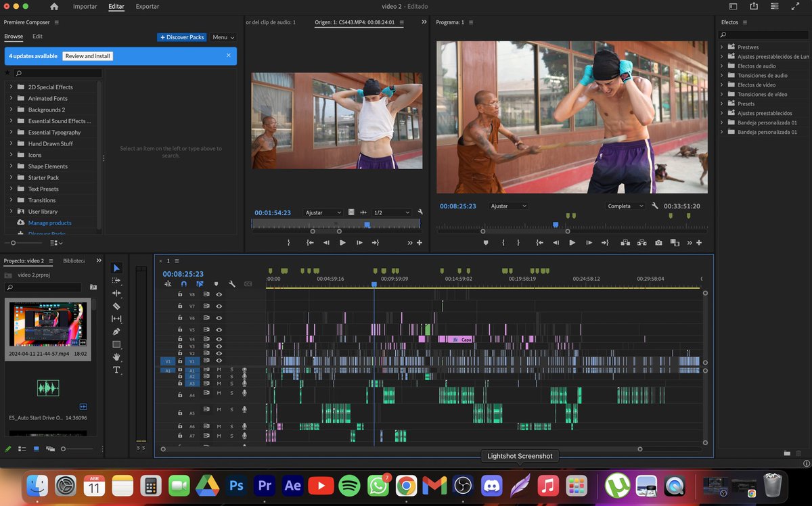Click the Extract button in Program monitor
Image resolution: width=812 pixels, height=506 pixels.
coord(641,243)
